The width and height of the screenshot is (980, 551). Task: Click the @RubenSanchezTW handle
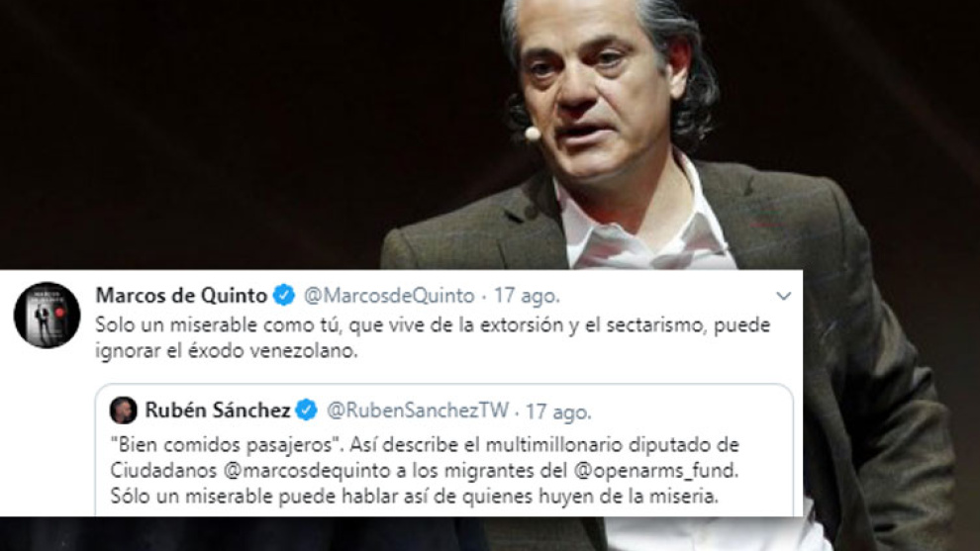(x=418, y=411)
